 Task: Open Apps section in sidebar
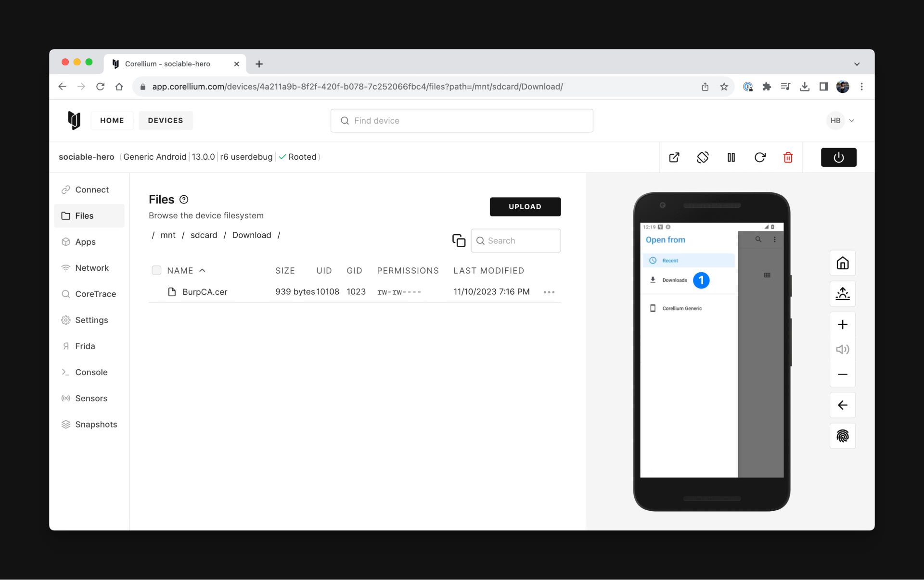point(90,242)
